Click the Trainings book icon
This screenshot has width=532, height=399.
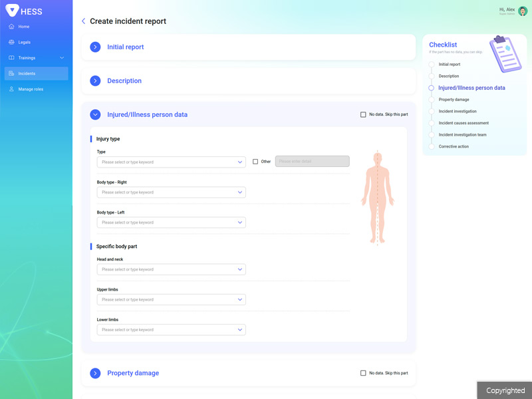(x=11, y=58)
